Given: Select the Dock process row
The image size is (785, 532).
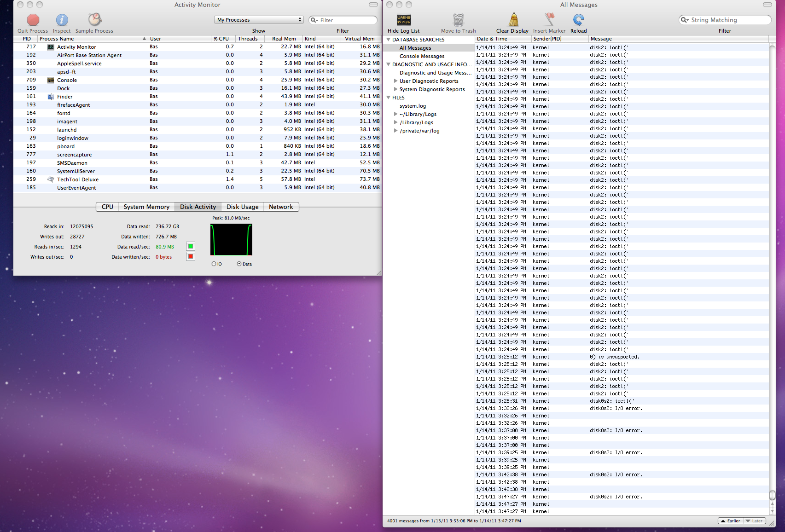Looking at the screenshot, I should tap(198, 88).
